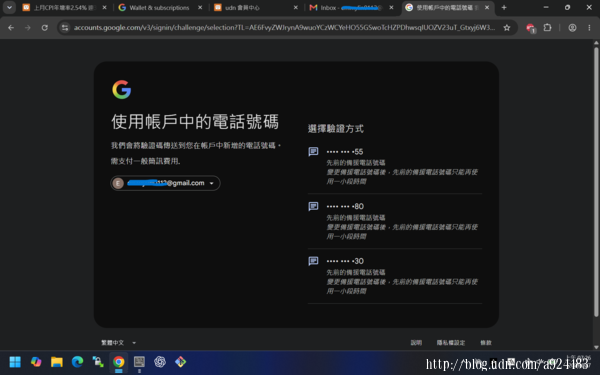Switch to the udn 會員中心 tab

256,8
